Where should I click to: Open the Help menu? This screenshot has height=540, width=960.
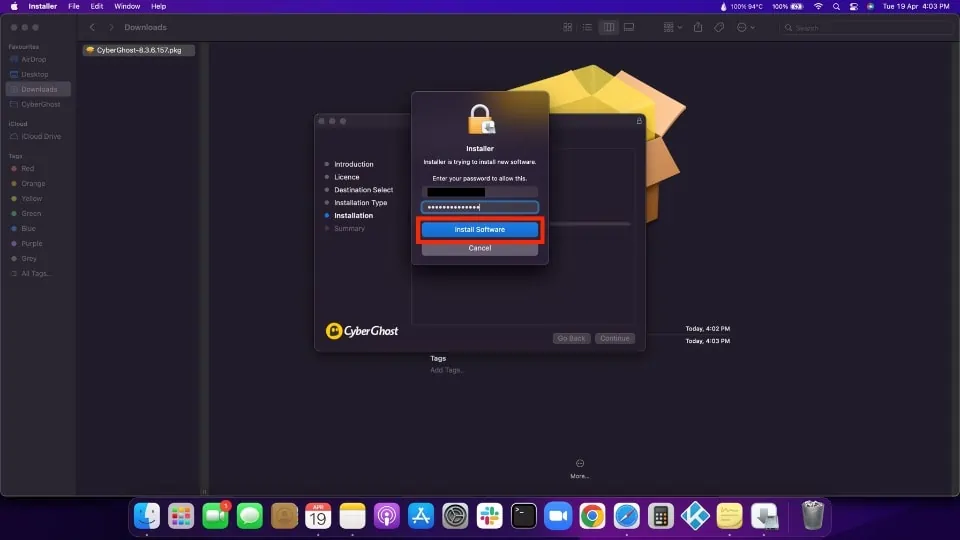(159, 6)
